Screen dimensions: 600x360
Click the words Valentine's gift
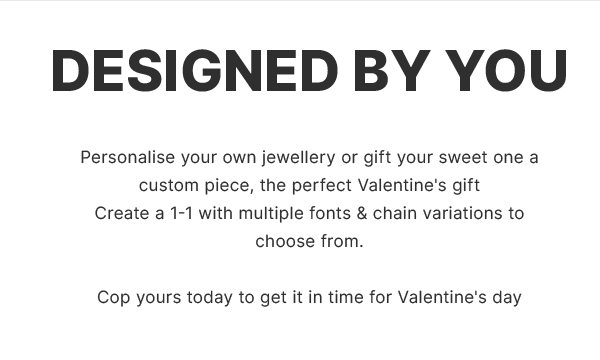pyautogui.click(x=419, y=186)
